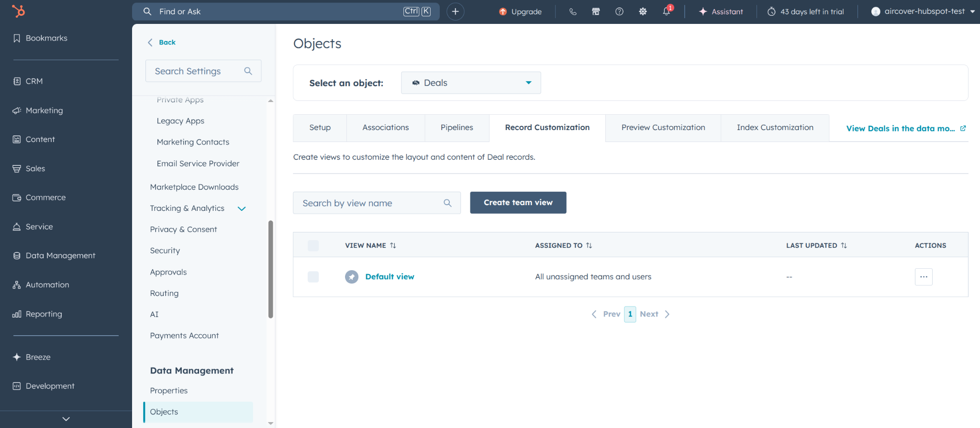Open the marketplace icon in top bar
Screen dimensions: 980x428
[596, 11]
